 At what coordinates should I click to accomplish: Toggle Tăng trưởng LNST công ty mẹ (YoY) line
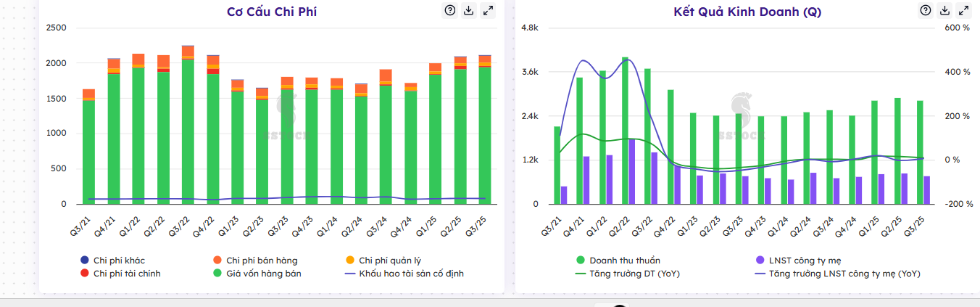pos(838,274)
